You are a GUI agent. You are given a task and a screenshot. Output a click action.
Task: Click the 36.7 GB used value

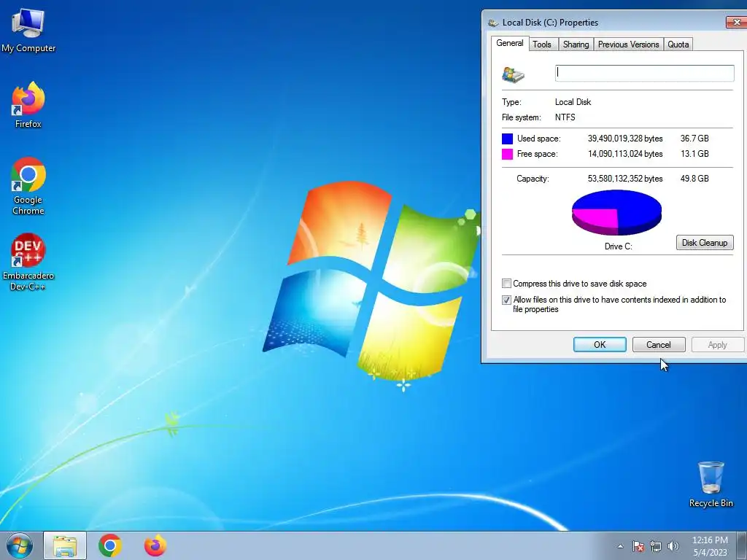[x=694, y=139]
